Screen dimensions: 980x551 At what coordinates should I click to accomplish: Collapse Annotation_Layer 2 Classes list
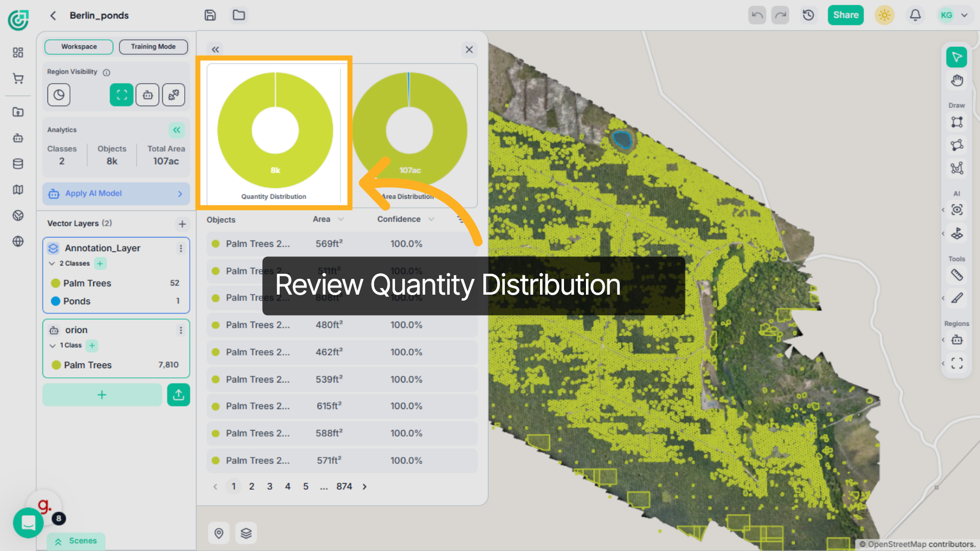coord(52,263)
